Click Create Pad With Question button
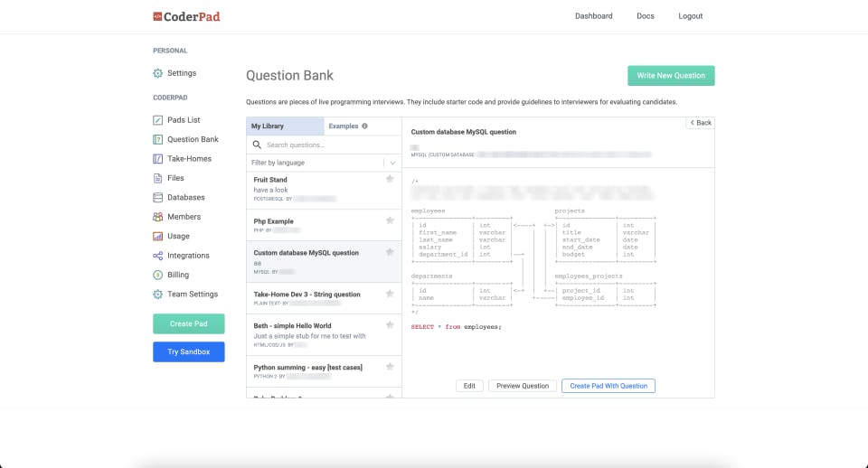The height and width of the screenshot is (468, 868). tap(609, 386)
